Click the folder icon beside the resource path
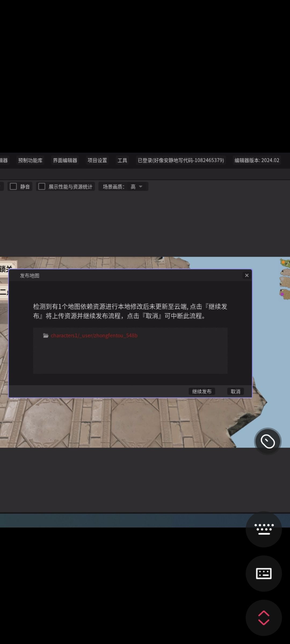This screenshot has height=644, width=290. (46, 336)
